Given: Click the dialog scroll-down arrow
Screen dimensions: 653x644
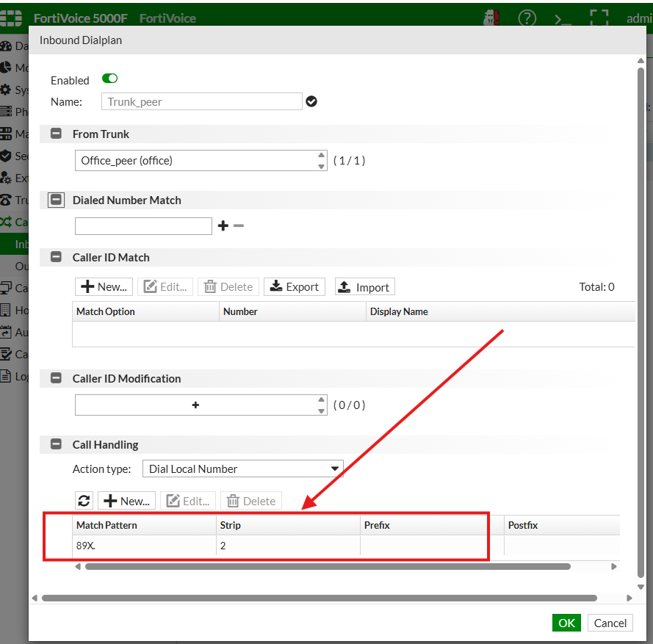Looking at the screenshot, I should pos(641,587).
